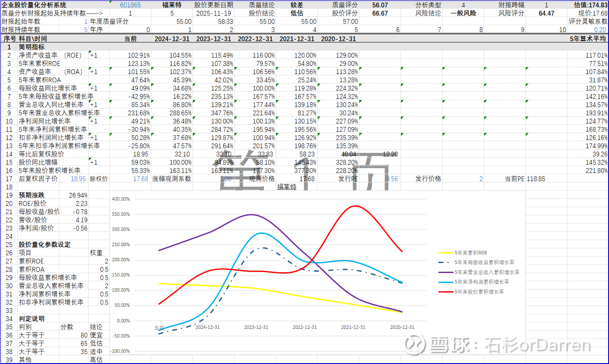
Task: Select the annual quality score 58.33
Action: [225, 21]
